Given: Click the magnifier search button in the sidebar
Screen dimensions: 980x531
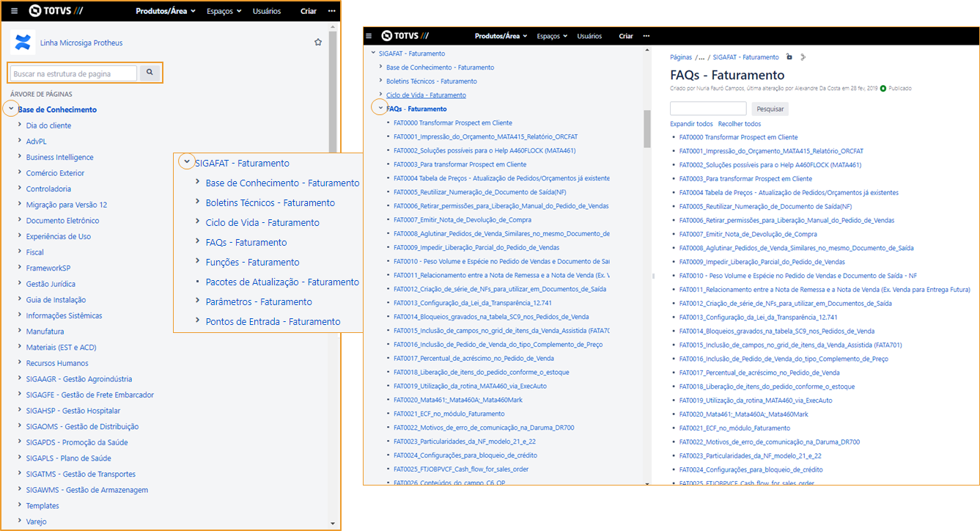Looking at the screenshot, I should point(150,73).
